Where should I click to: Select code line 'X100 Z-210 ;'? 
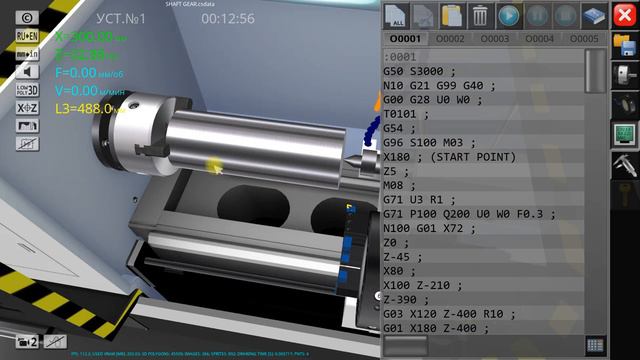[x=484, y=286]
